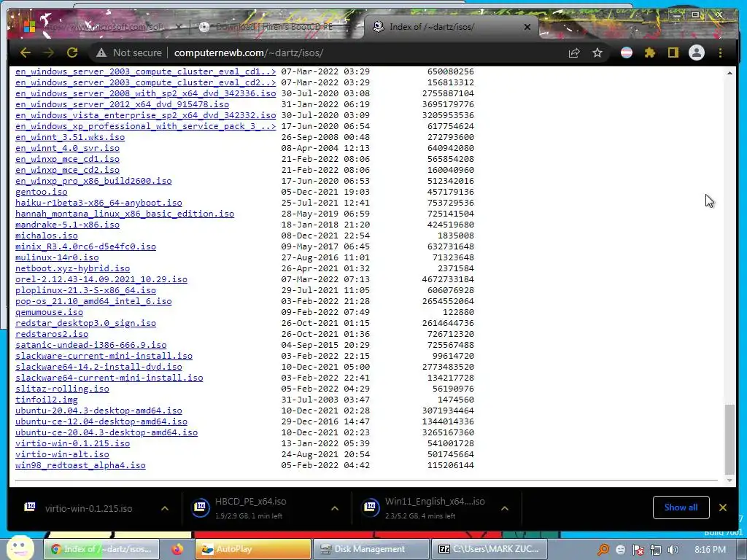Viewport: 747px width, 560px height.
Task: Open the satanic-undead-i386-666.9.iso link
Action: [91, 345]
